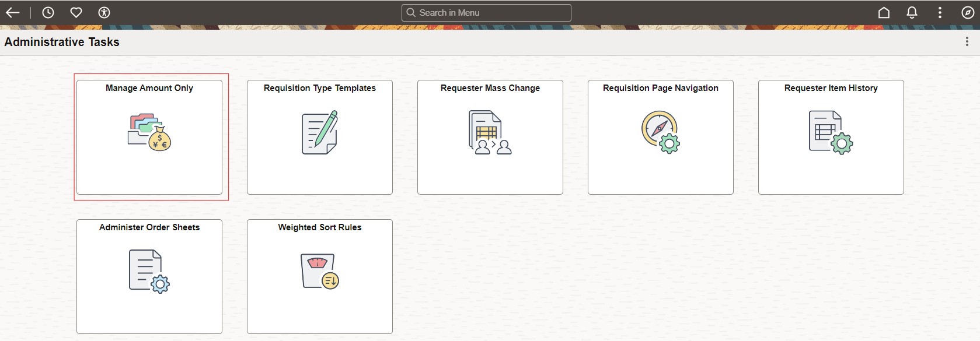Click the Requester Item History document icon
This screenshot has height=341, width=980.
(831, 132)
